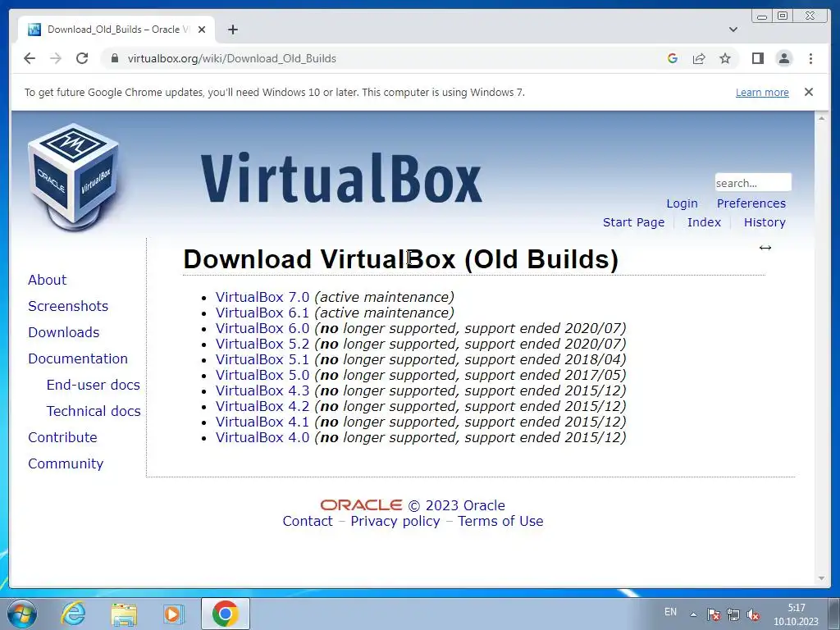The width and height of the screenshot is (840, 630).
Task: Open VirtualBox 5.0 old builds
Action: [x=262, y=374]
